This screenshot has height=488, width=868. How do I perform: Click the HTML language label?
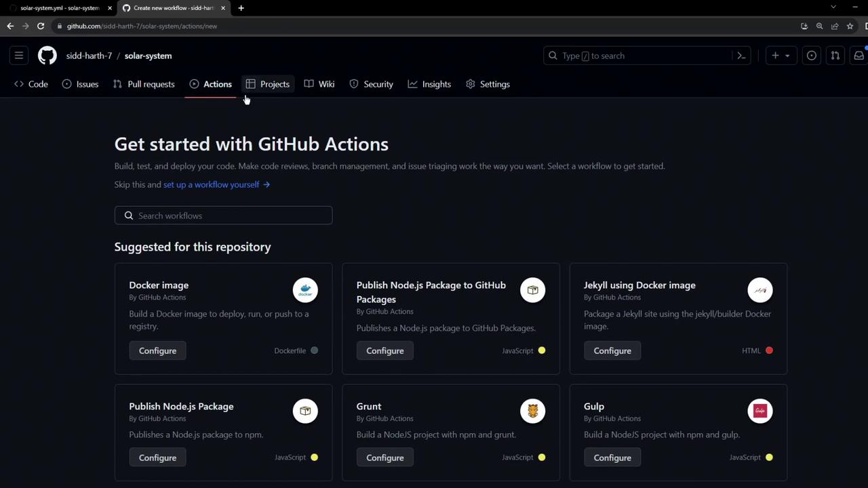[751, 350]
